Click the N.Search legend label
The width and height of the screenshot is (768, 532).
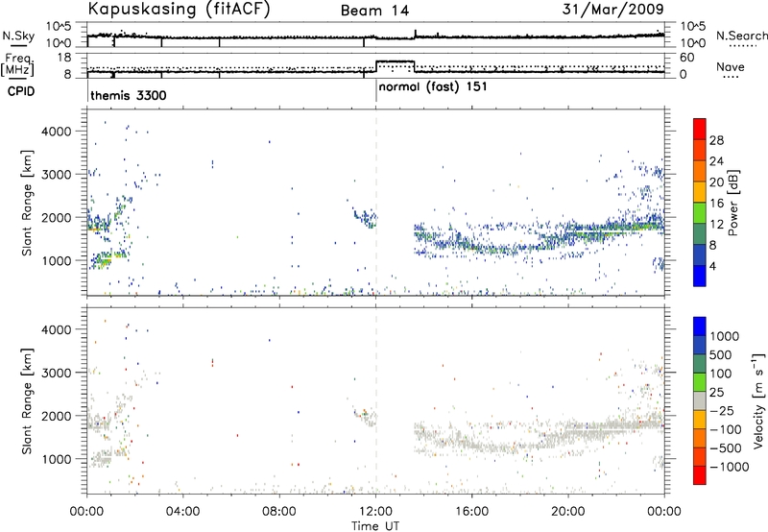[741, 36]
